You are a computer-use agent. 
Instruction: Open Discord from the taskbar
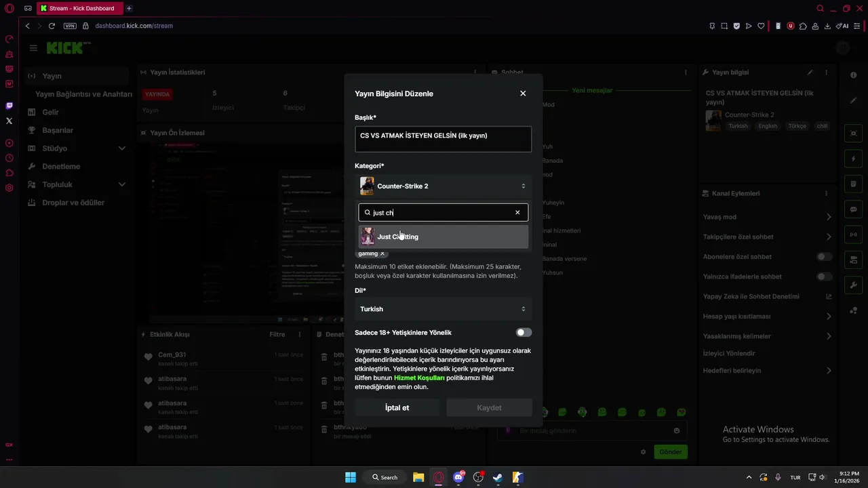click(x=458, y=477)
